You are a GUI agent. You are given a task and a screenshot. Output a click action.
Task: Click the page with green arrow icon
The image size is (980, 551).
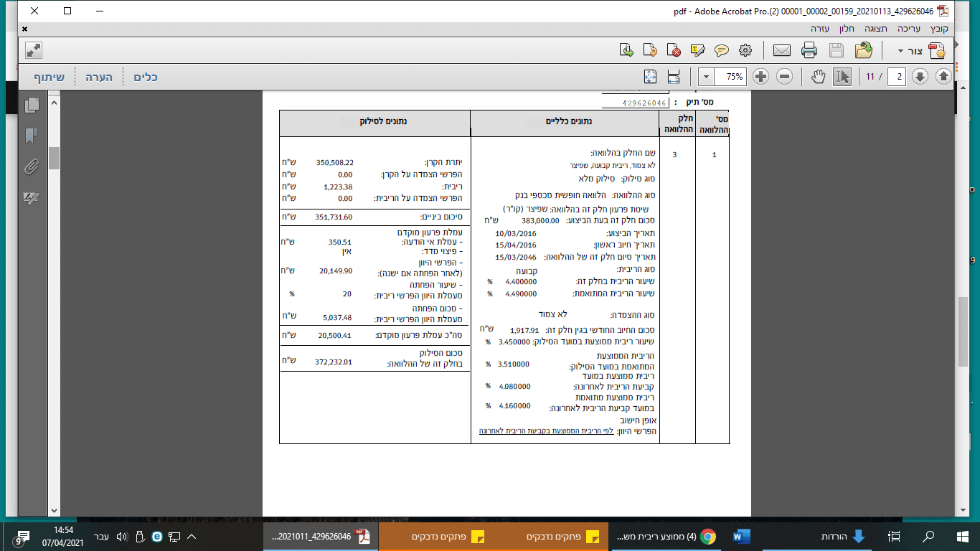[626, 50]
